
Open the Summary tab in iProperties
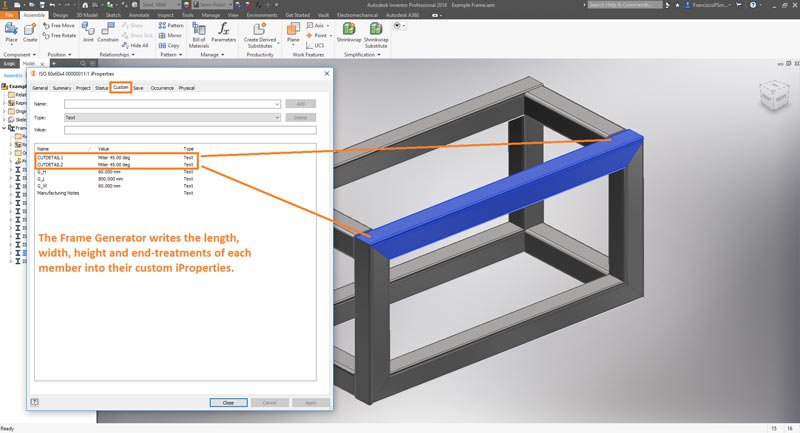click(62, 88)
